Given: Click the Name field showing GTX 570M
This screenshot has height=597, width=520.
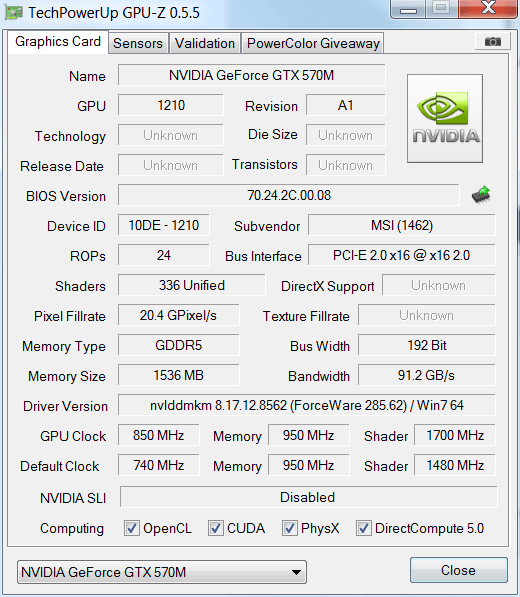Looking at the screenshot, I should point(252,75).
